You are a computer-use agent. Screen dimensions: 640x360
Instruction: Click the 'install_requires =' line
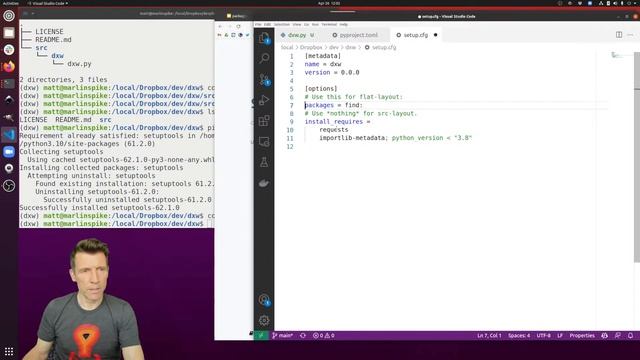(337, 122)
